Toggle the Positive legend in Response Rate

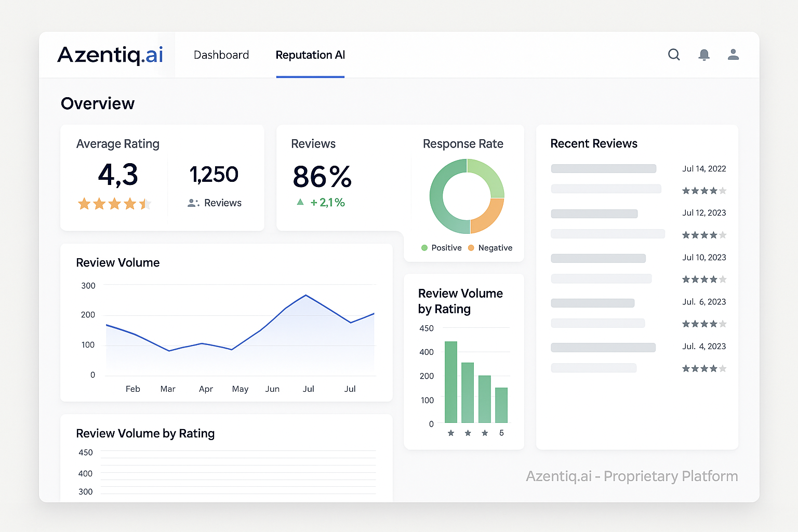pos(441,248)
